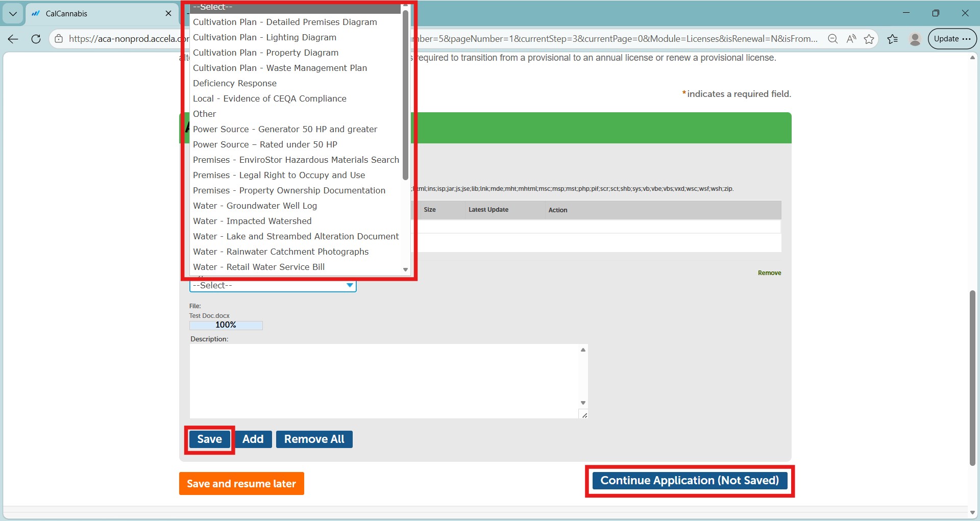Reload the page with the refresh icon
This screenshot has height=521, width=980.
pyautogui.click(x=36, y=39)
